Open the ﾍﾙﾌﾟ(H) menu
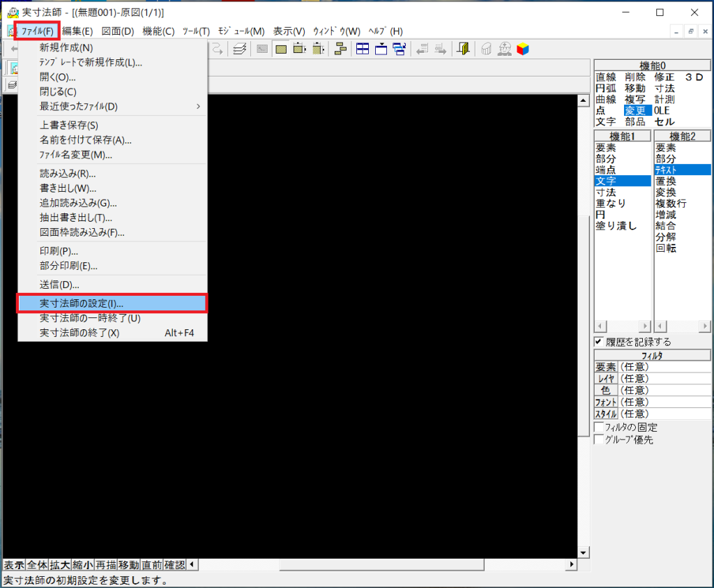This screenshot has width=714, height=588. tap(386, 31)
